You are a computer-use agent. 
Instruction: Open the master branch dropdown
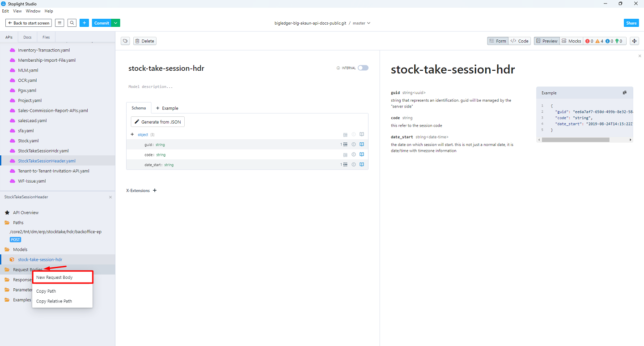361,23
